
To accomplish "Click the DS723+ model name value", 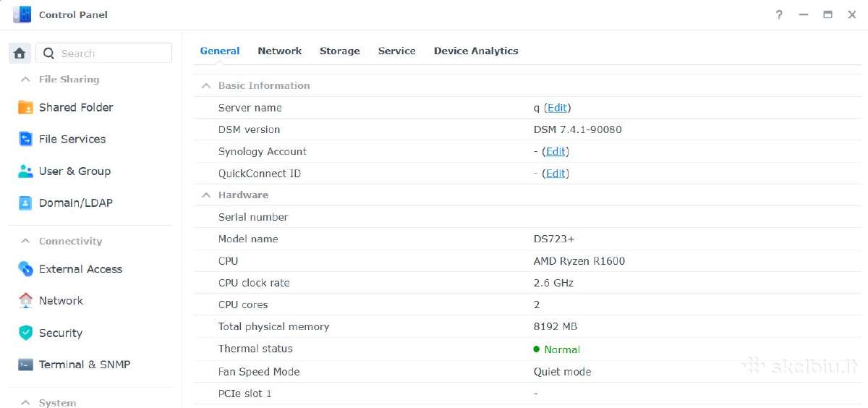I will pyautogui.click(x=554, y=239).
